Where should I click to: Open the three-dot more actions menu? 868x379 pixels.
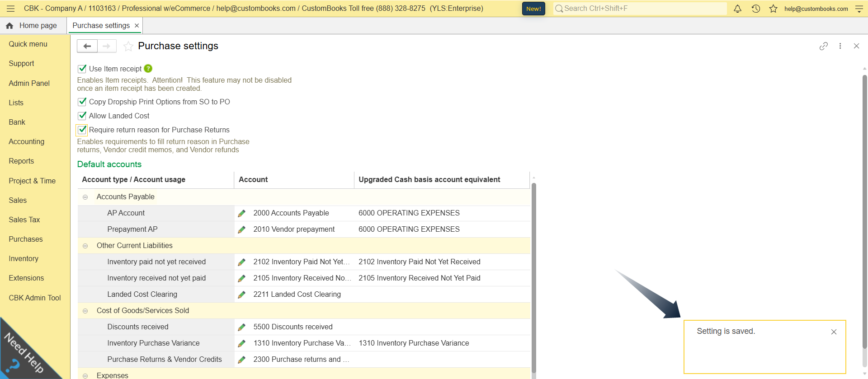[x=840, y=46]
